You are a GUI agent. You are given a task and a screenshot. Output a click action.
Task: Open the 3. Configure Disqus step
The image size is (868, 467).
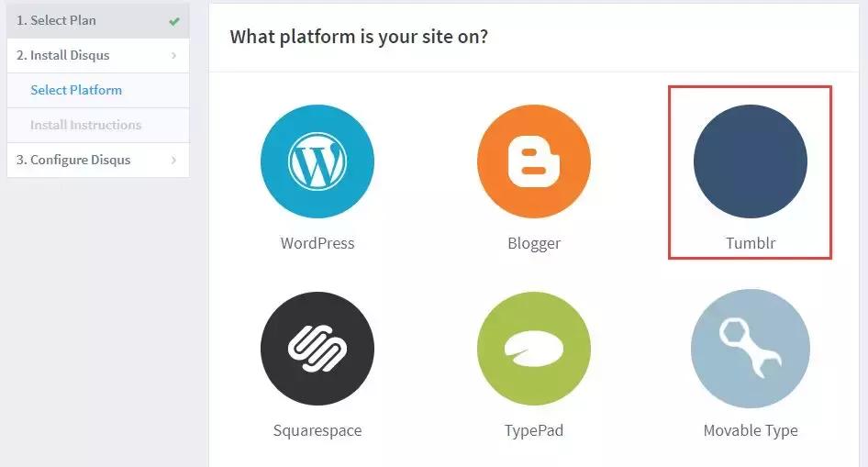point(73,160)
